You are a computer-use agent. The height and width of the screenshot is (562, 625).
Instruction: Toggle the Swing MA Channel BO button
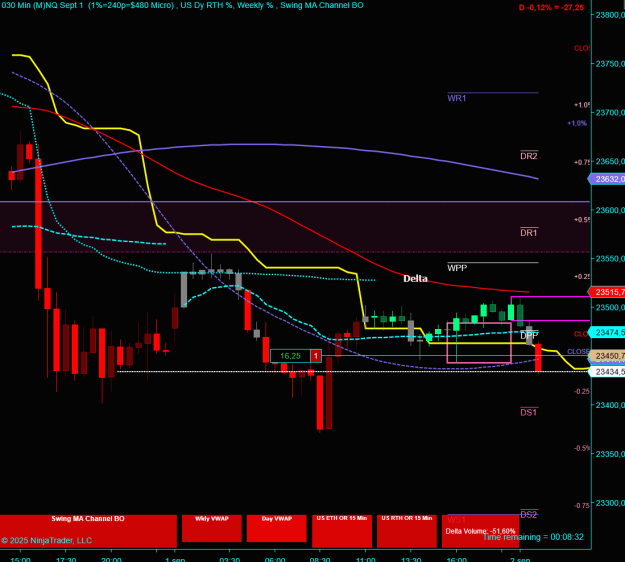pyautogui.click(x=88, y=531)
